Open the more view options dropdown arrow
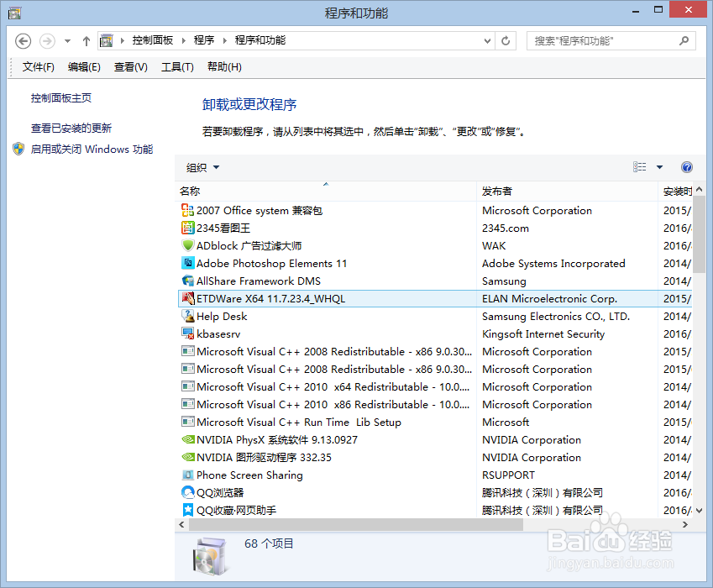The image size is (713, 588). click(659, 167)
